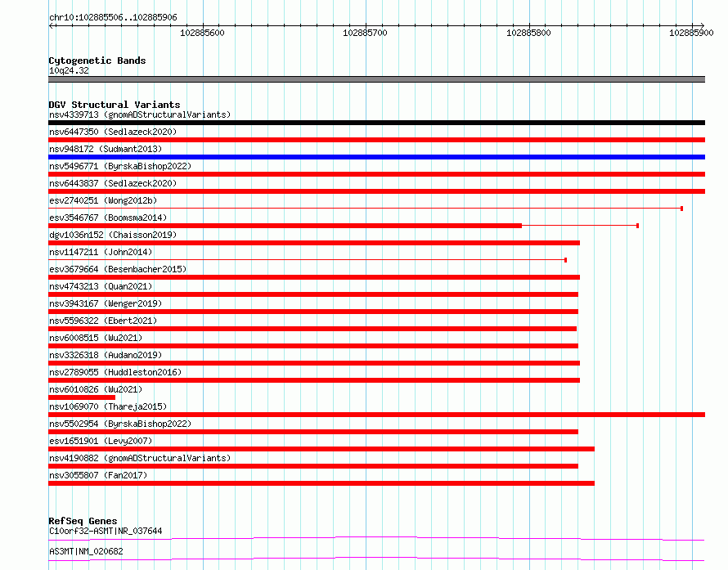Click the chr10:102885506..102885906 region label
The image size is (728, 570).
[113, 18]
